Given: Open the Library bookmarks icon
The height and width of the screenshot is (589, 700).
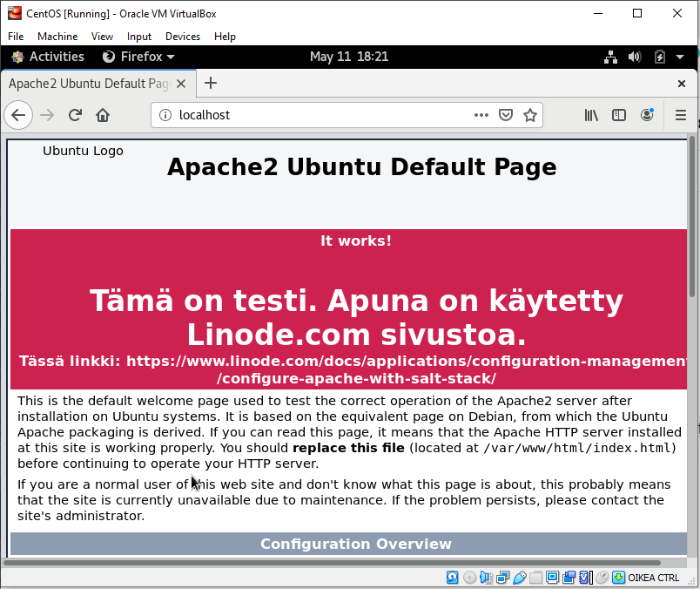Looking at the screenshot, I should click(591, 115).
